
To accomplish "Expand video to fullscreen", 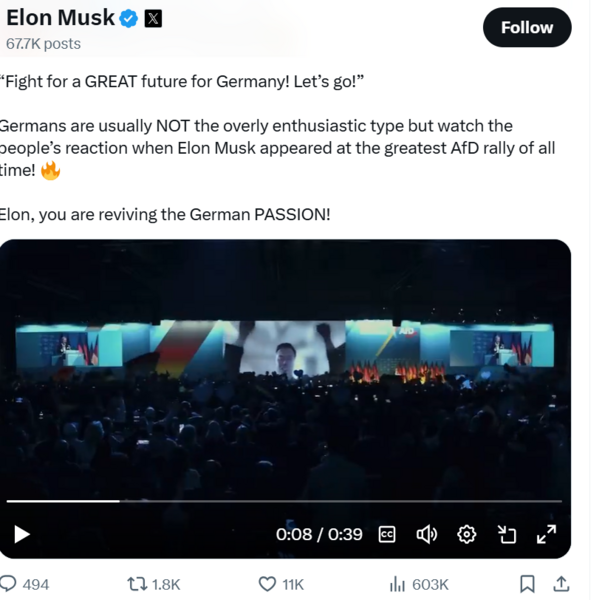I will (546, 534).
